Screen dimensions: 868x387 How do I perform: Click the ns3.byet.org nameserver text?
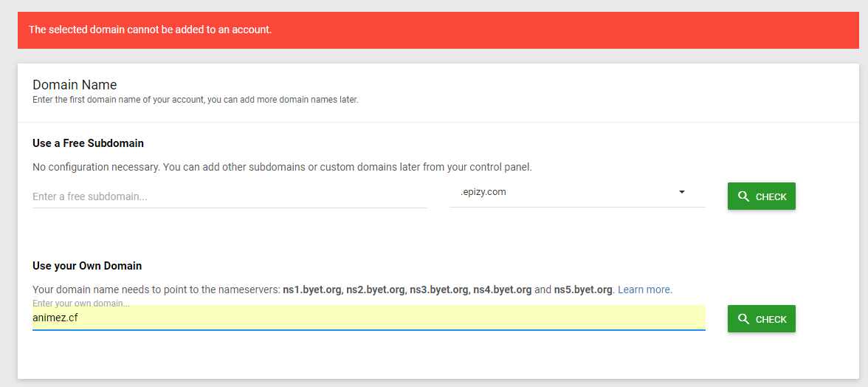point(439,290)
